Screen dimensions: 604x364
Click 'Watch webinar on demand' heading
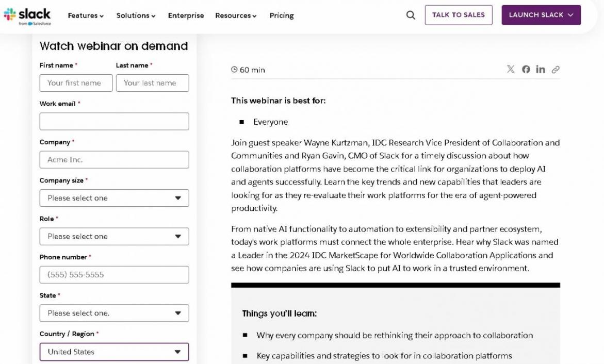tap(113, 46)
